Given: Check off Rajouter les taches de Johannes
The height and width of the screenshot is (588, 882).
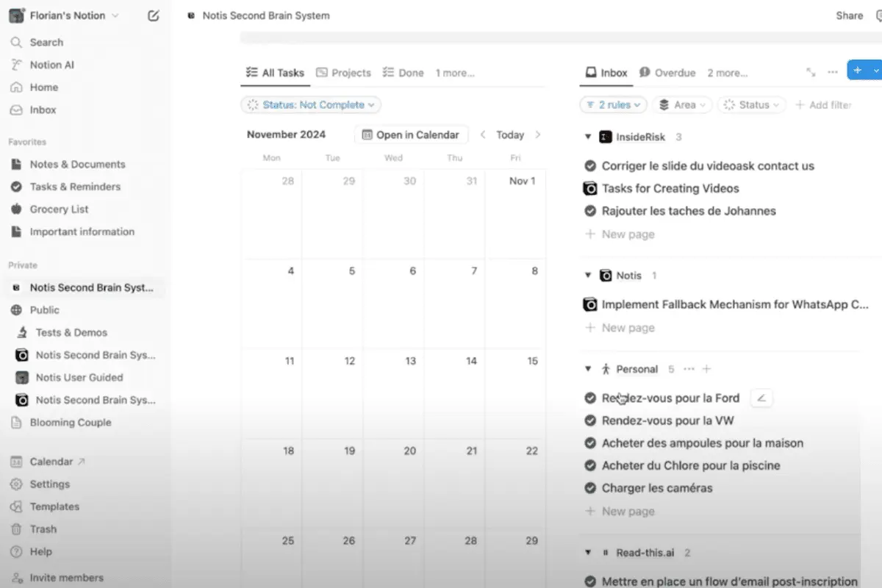Looking at the screenshot, I should tap(590, 211).
